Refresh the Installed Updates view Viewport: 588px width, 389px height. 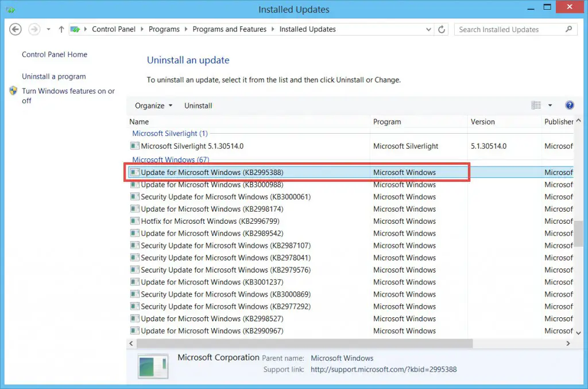point(442,29)
